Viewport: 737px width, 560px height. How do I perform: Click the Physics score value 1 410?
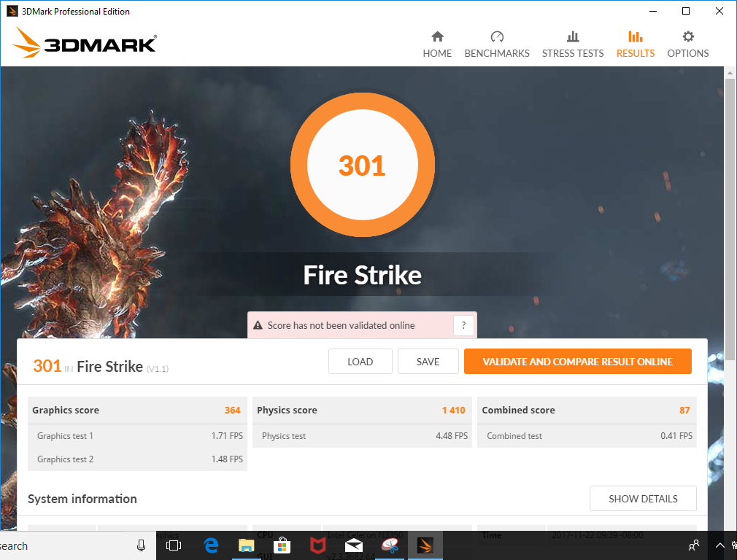point(453,410)
